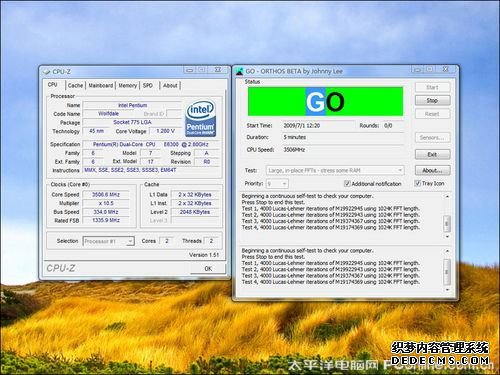The image size is (500, 375).
Task: Click the green GO status indicator
Action: [325, 101]
